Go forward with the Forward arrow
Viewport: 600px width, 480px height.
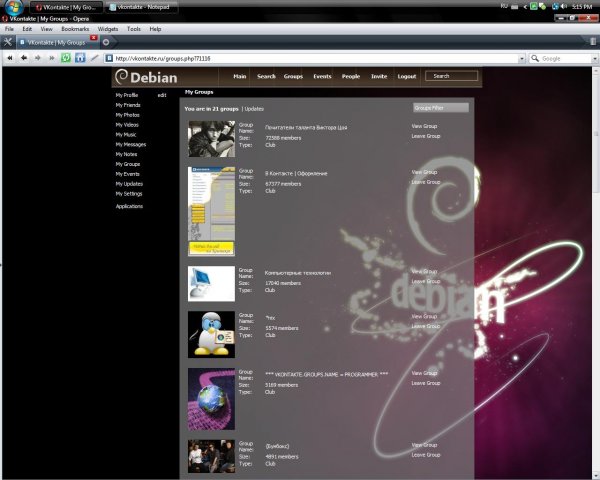tap(38, 58)
